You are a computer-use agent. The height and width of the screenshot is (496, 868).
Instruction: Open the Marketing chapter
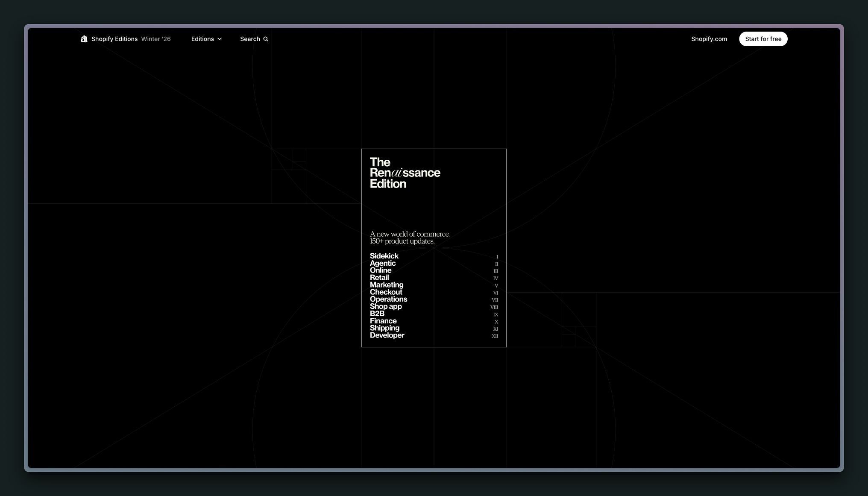[386, 285]
